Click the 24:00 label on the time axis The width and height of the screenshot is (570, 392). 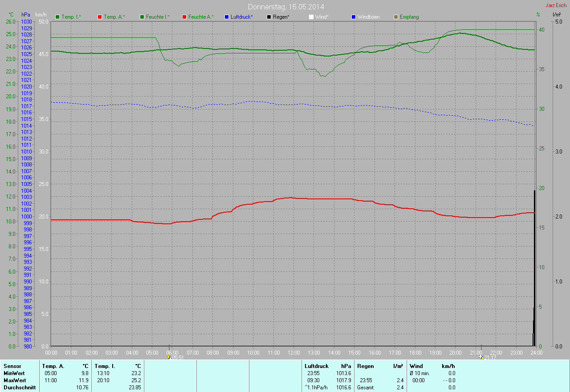[x=536, y=352]
